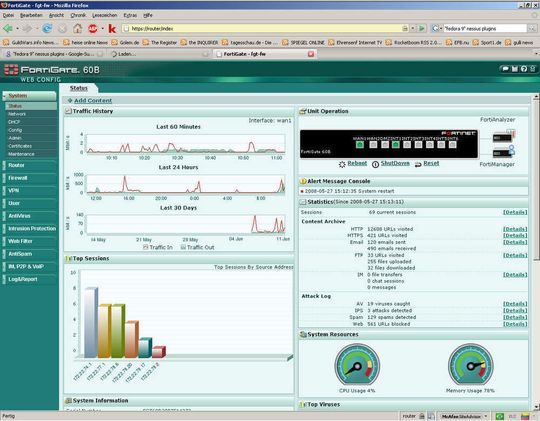Open the Extras menu

[x=130, y=15]
